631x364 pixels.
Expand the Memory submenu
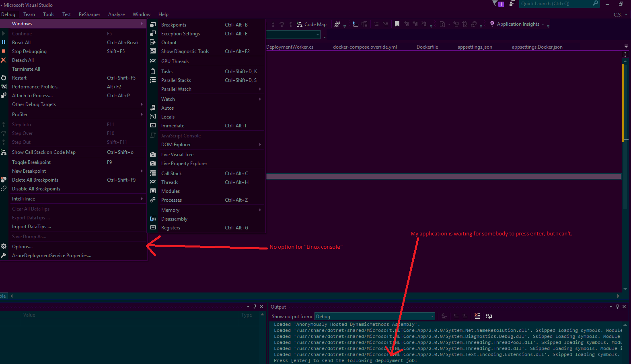[206, 210]
